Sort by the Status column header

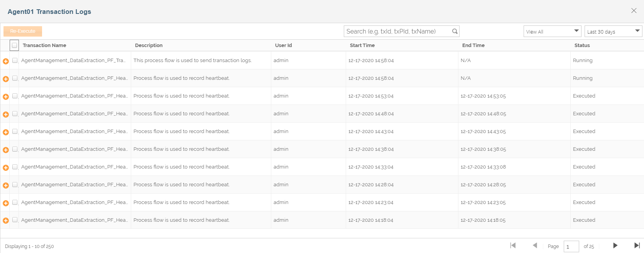pos(582,46)
